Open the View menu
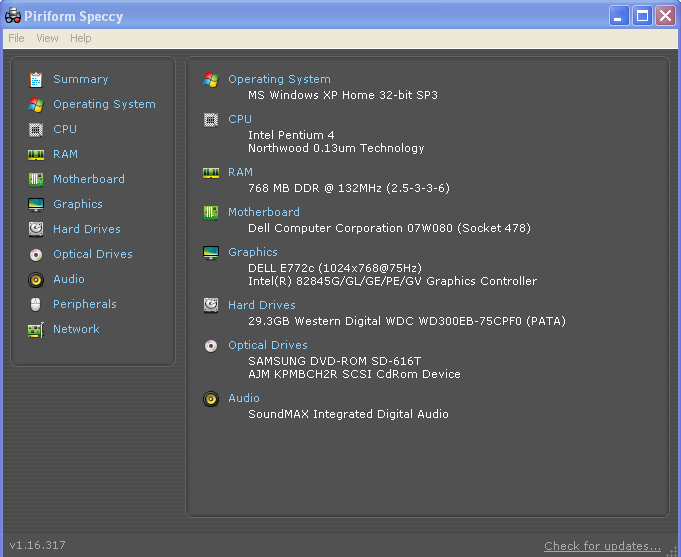The height and width of the screenshot is (557, 681). tap(47, 38)
